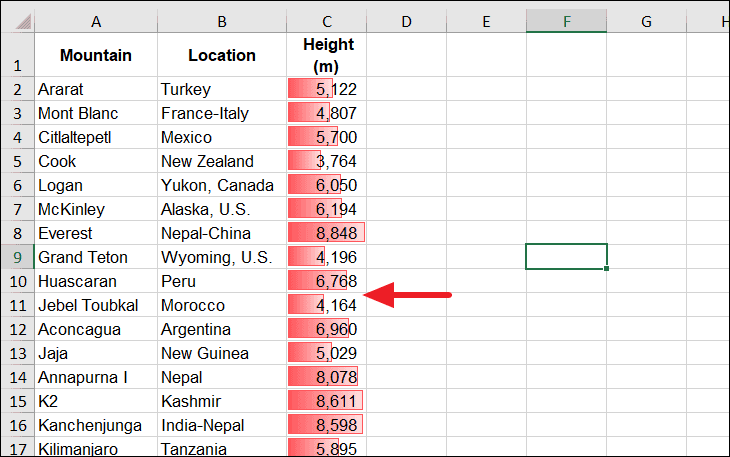
Task: Select the Nepal-China cell
Action: pos(222,233)
